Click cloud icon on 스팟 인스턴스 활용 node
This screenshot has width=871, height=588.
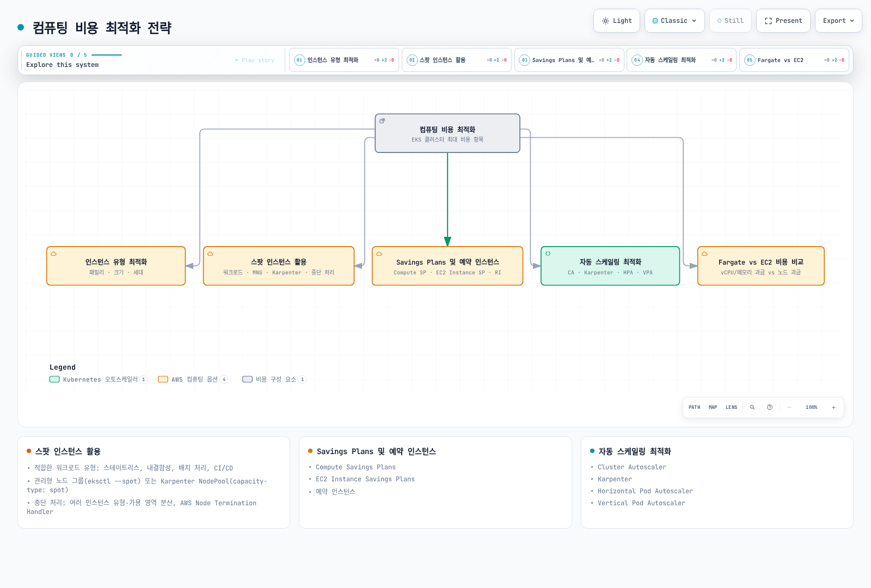click(210, 254)
